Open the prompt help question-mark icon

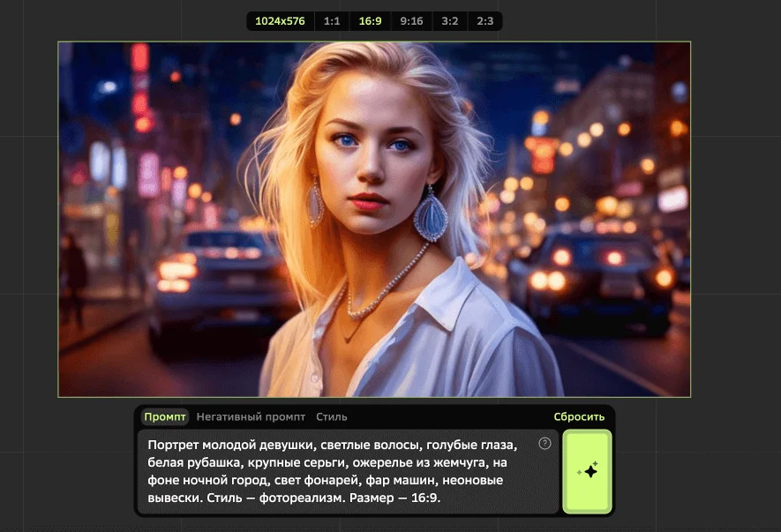click(544, 443)
